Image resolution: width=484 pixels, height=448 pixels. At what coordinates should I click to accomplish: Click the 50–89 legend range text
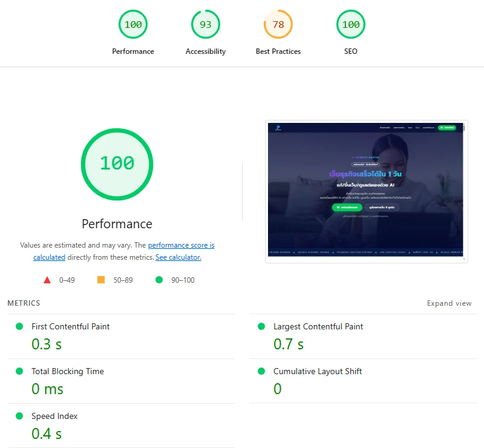[x=123, y=280]
